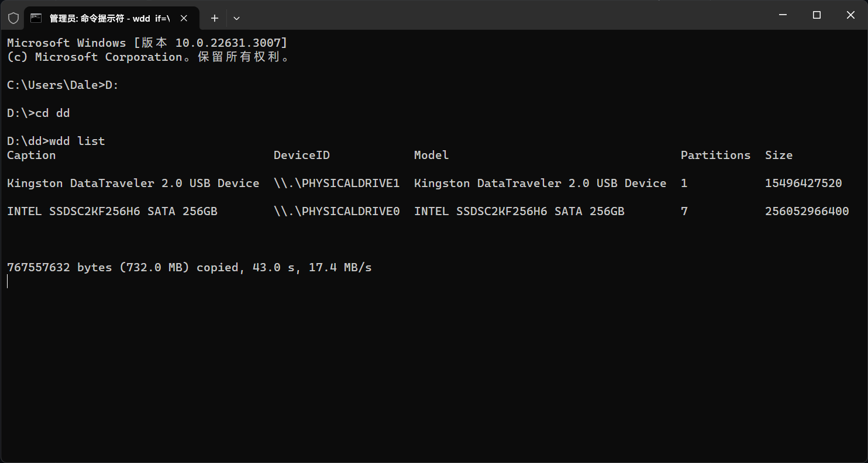
Task: Click the command prompt icon on the tab
Action: (36, 18)
